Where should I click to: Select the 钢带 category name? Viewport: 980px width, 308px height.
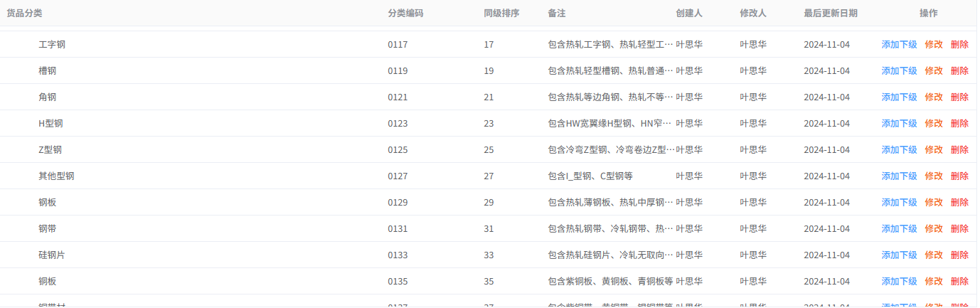tap(48, 228)
